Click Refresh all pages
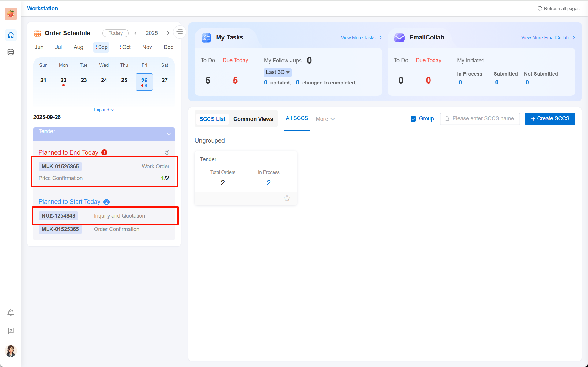The height and width of the screenshot is (367, 588). [x=558, y=9]
